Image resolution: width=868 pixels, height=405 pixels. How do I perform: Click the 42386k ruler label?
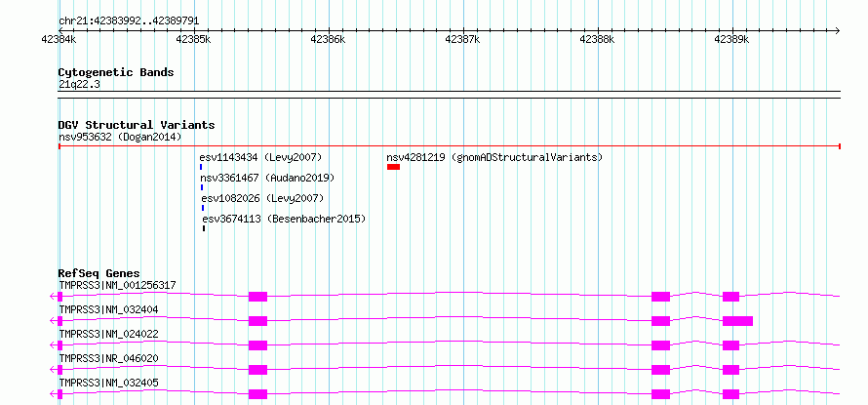[x=328, y=39]
